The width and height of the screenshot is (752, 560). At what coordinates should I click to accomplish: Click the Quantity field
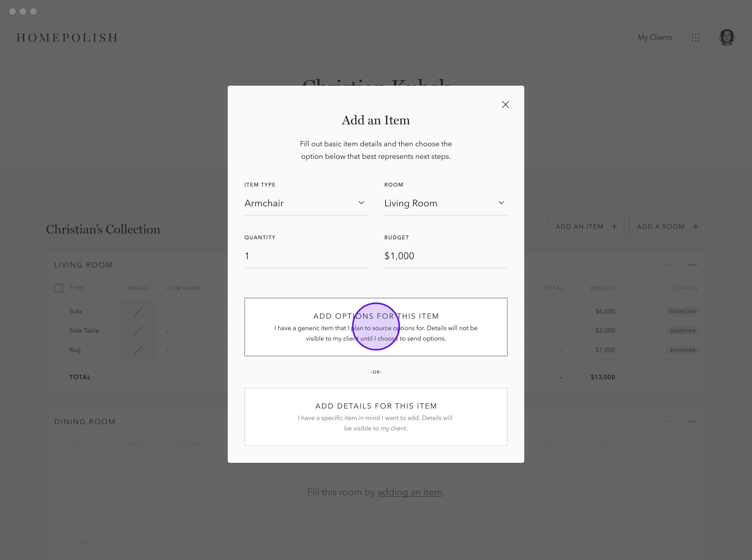coord(306,256)
